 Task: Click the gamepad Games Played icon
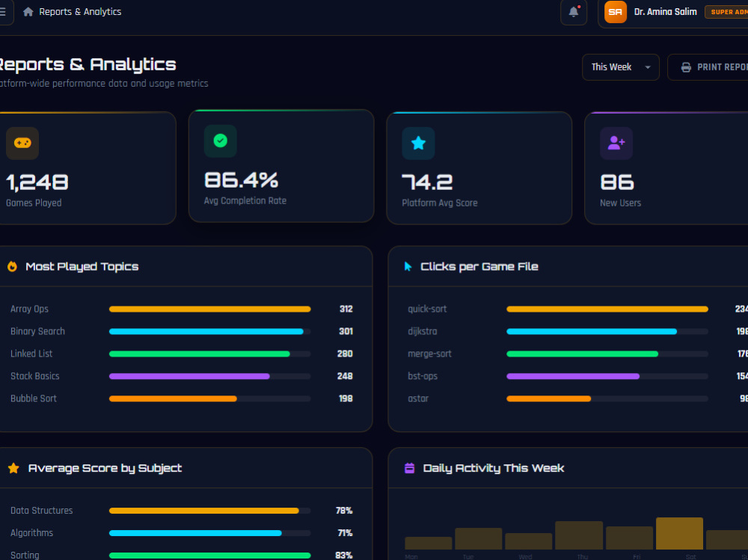pos(22,143)
